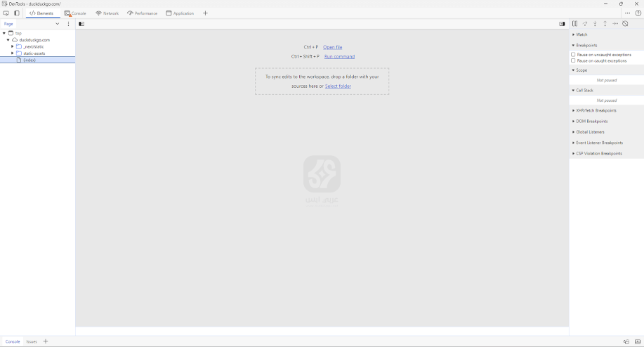Viewport: 644px width, 347px height.
Task: Click the duckduckgo.com cloud icon
Action: click(15, 40)
